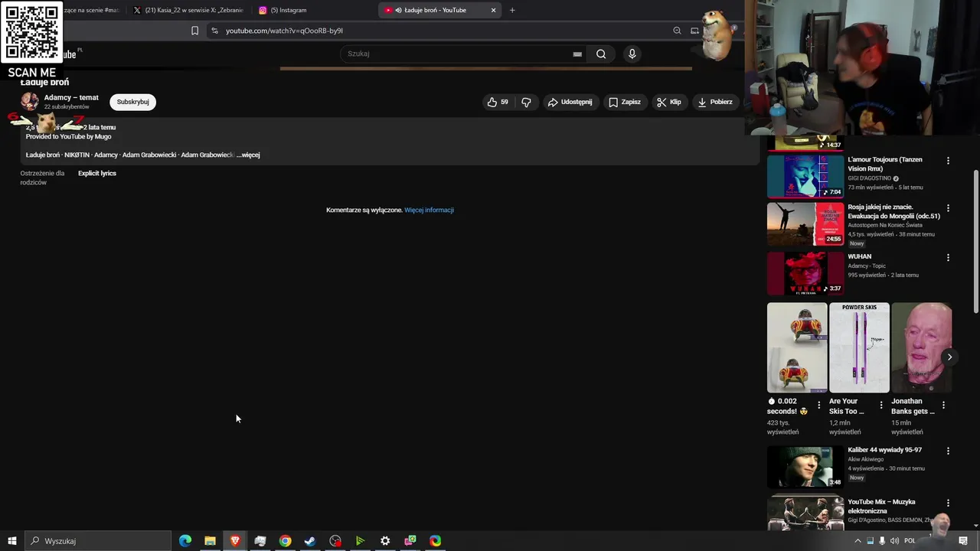Subscribe with the Subskrybuj button
Screen dimensions: 980x551
coord(132,102)
